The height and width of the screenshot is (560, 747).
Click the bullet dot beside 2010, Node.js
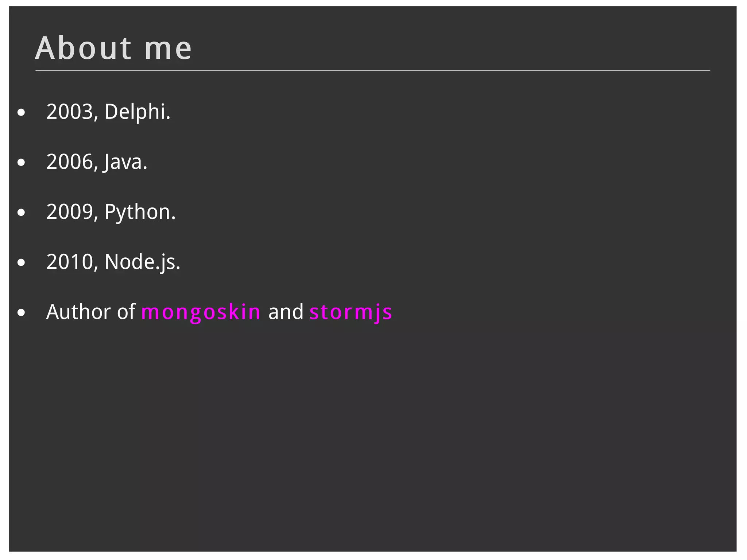(21, 262)
